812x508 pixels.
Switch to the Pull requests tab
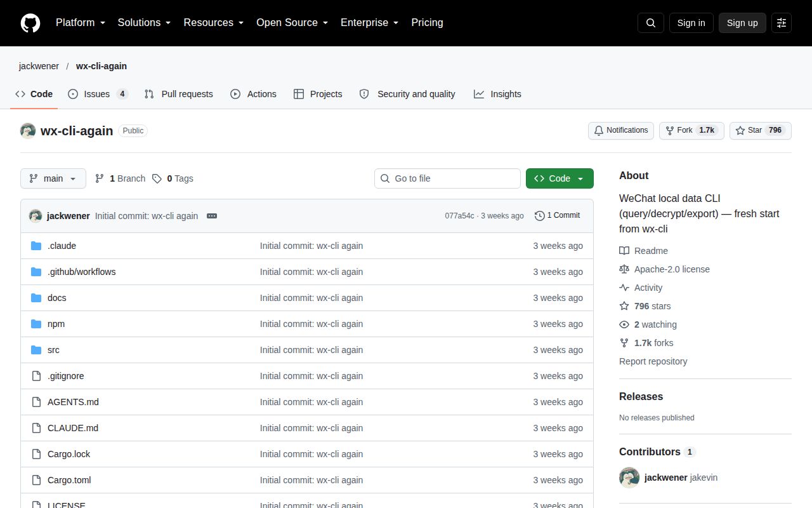pos(179,94)
